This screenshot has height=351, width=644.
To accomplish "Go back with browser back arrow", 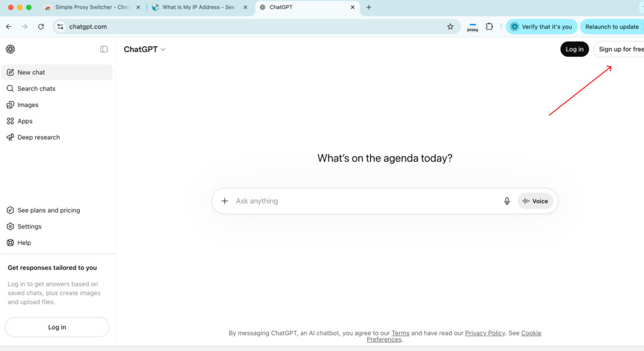I will (x=9, y=26).
